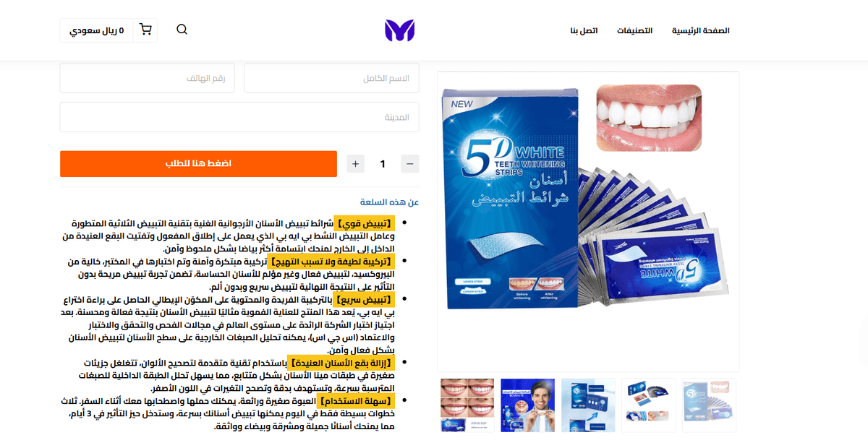Image resolution: width=868 pixels, height=448 pixels.
Task: Click the عن هذه السلعة heading
Action: (x=390, y=202)
